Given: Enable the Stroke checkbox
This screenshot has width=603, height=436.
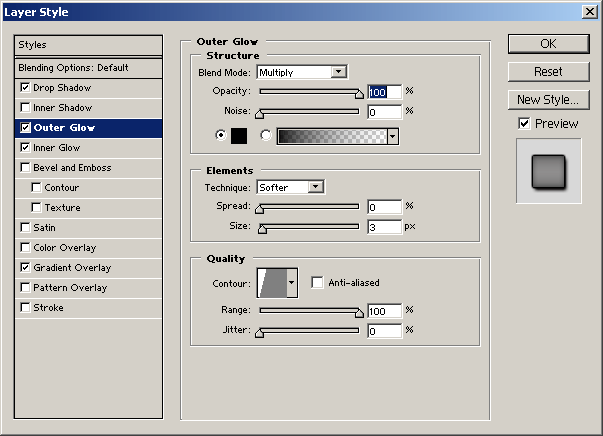Looking at the screenshot, I should pyautogui.click(x=25, y=307).
